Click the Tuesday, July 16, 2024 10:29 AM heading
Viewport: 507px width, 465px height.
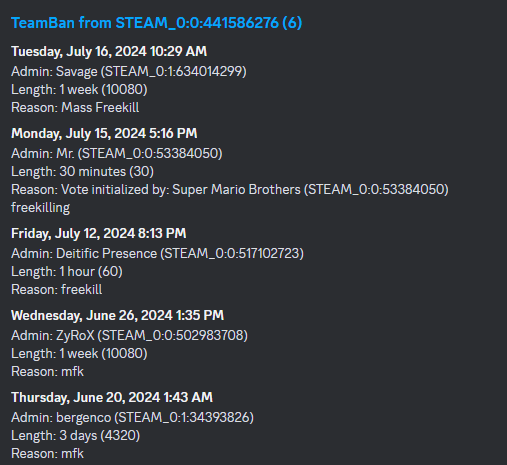click(109, 52)
